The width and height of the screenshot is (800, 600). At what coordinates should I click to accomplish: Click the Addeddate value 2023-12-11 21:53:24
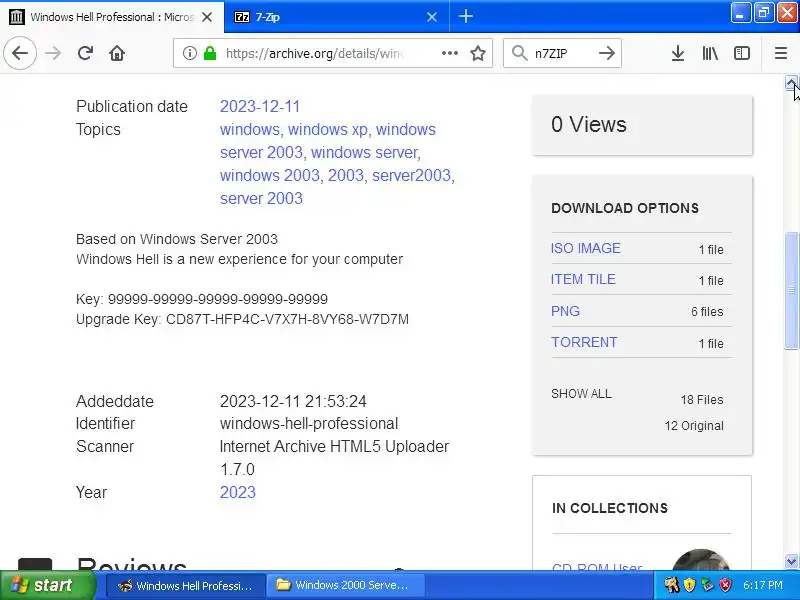click(293, 401)
